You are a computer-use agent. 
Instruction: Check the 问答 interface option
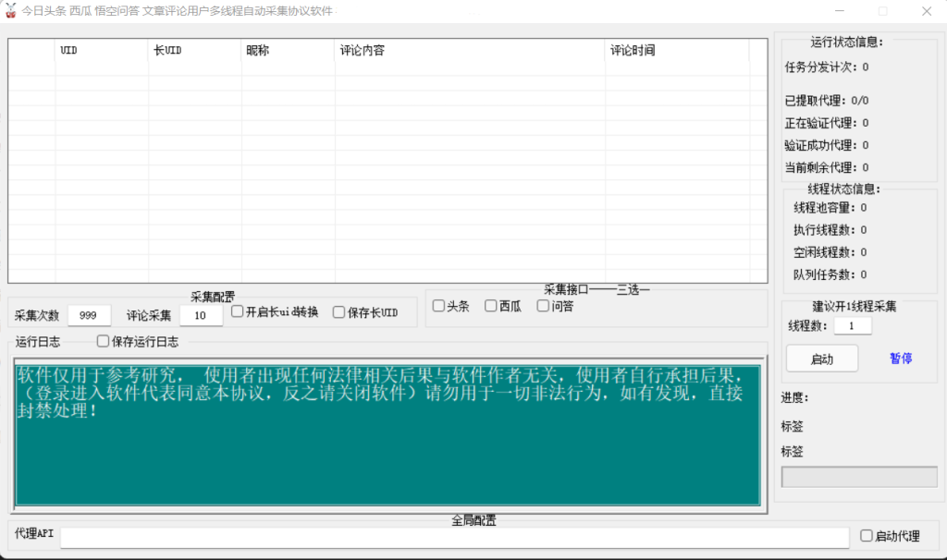[543, 307]
